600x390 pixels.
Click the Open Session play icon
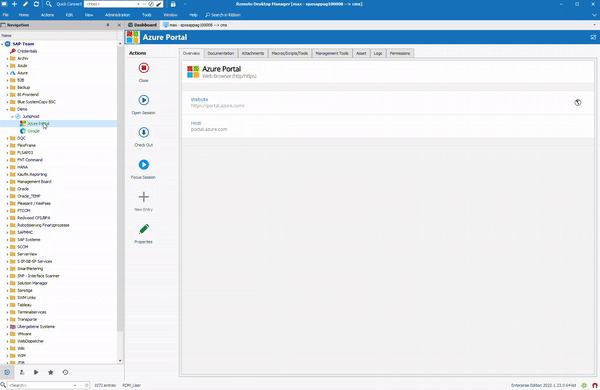pyautogui.click(x=143, y=100)
